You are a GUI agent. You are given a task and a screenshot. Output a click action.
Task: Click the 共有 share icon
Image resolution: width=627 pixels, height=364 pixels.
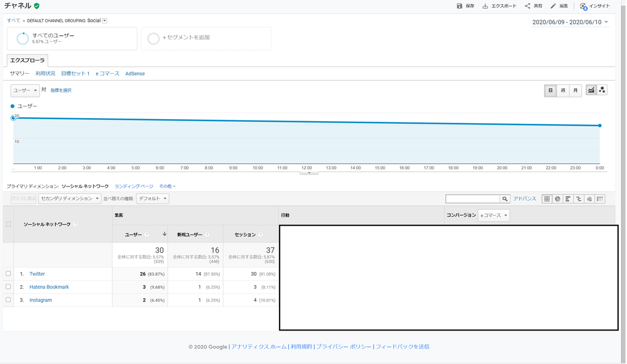(x=528, y=6)
